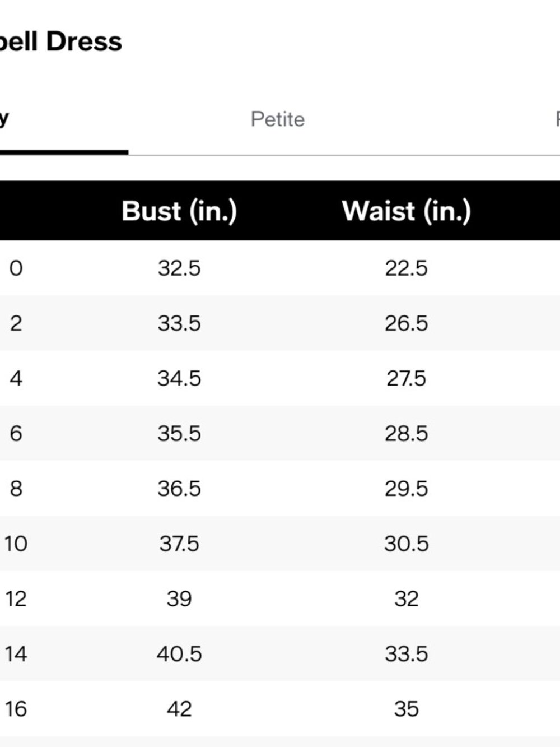Image resolution: width=560 pixels, height=747 pixels.
Task: Select the size 0 row label
Action: pyautogui.click(x=16, y=268)
